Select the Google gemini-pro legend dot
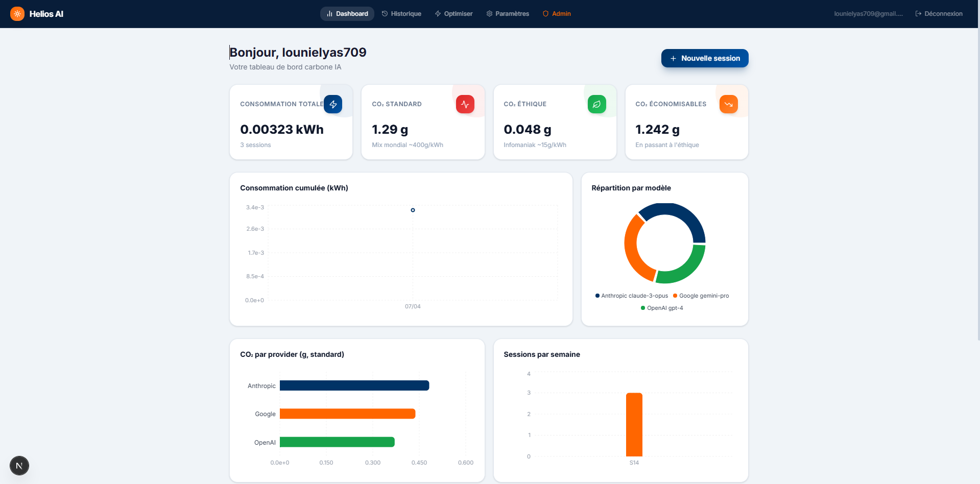This screenshot has width=980, height=484. (675, 296)
